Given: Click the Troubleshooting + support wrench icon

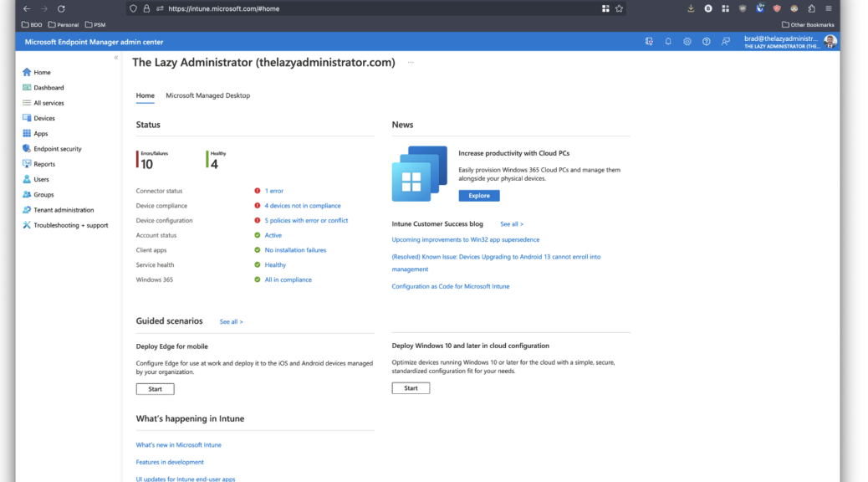Looking at the screenshot, I should pyautogui.click(x=27, y=225).
